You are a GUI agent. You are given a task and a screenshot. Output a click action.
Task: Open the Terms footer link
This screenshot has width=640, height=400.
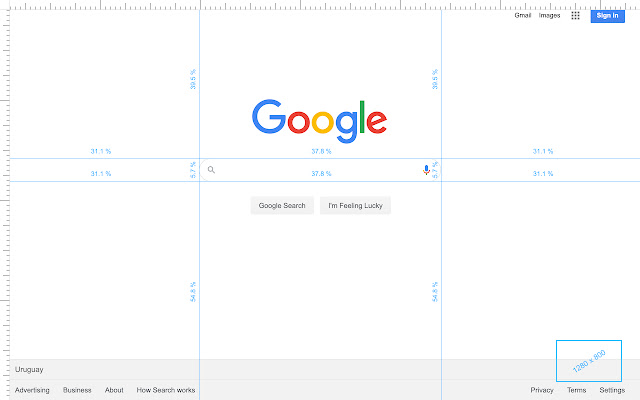[576, 390]
